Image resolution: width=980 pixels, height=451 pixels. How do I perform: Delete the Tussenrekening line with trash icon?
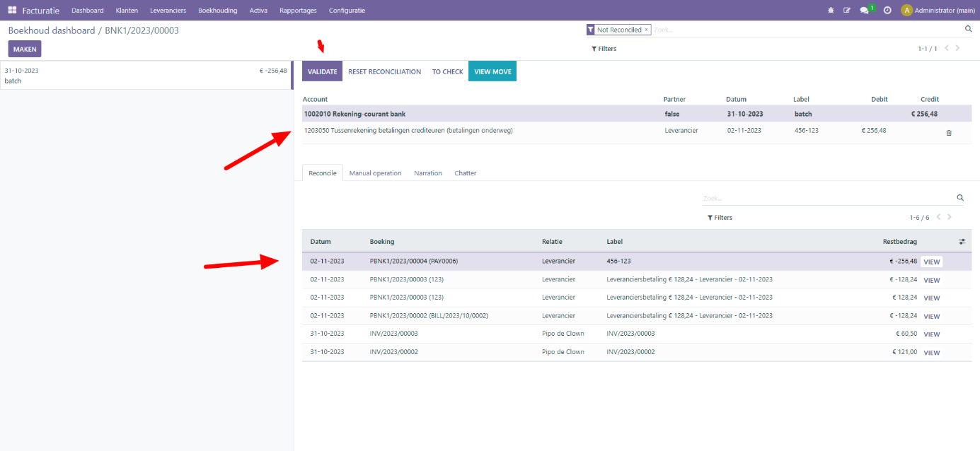949,133
